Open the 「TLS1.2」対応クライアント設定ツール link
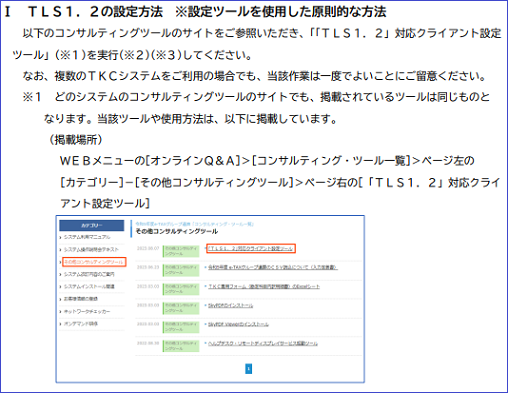Viewport: 508px width, 393px height. [x=251, y=248]
